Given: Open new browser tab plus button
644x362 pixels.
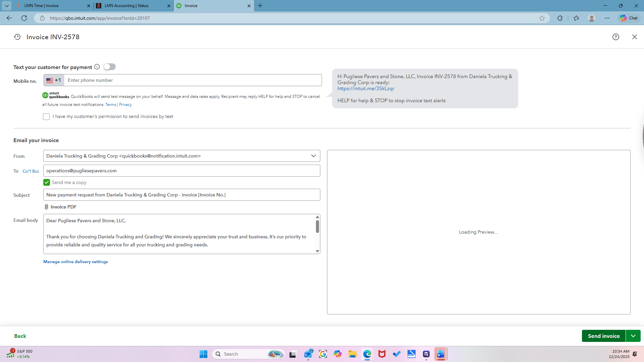Looking at the screenshot, I should [260, 6].
